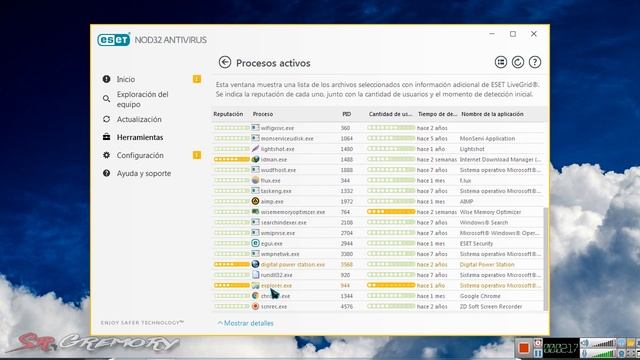Image resolution: width=640 pixels, height=360 pixels.
Task: Sort by the Proceso column header
Action: pyautogui.click(x=263, y=114)
